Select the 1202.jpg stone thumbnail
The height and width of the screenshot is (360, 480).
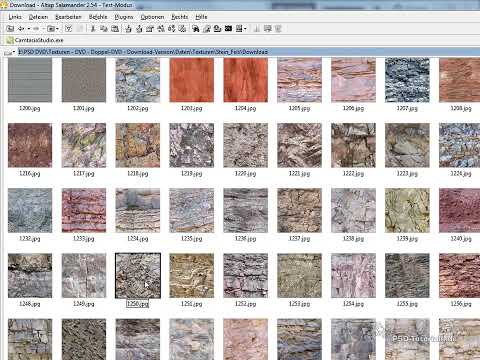[x=138, y=80]
